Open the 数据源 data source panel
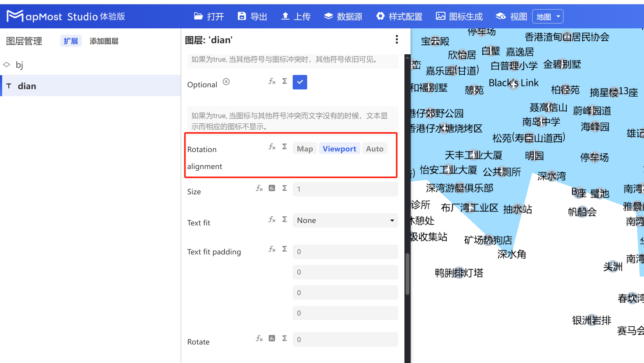The image size is (644, 363). tap(328, 16)
